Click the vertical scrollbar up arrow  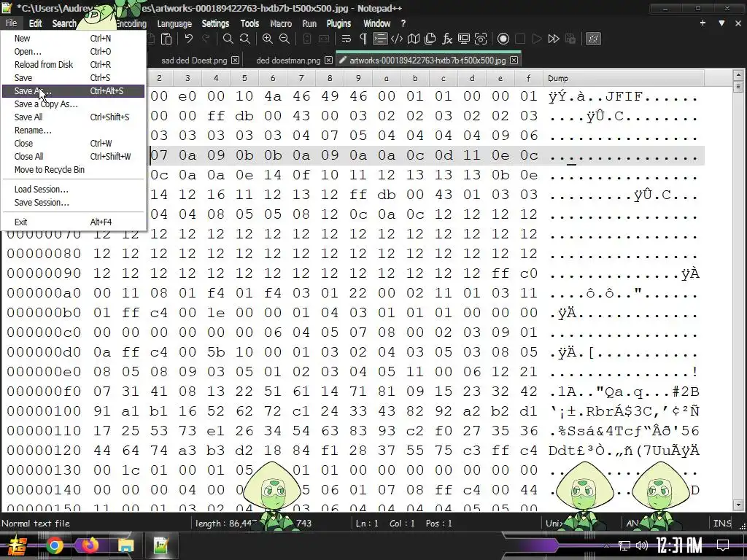[738, 75]
